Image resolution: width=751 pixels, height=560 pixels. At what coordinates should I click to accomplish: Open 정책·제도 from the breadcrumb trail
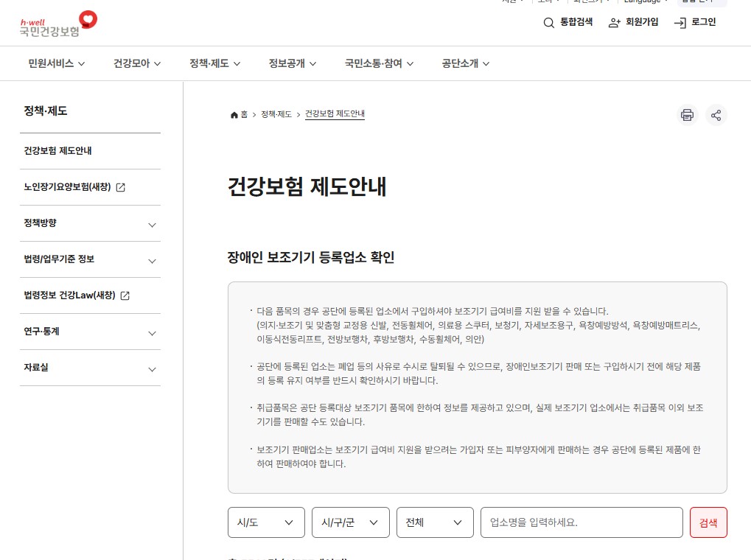tap(276, 114)
